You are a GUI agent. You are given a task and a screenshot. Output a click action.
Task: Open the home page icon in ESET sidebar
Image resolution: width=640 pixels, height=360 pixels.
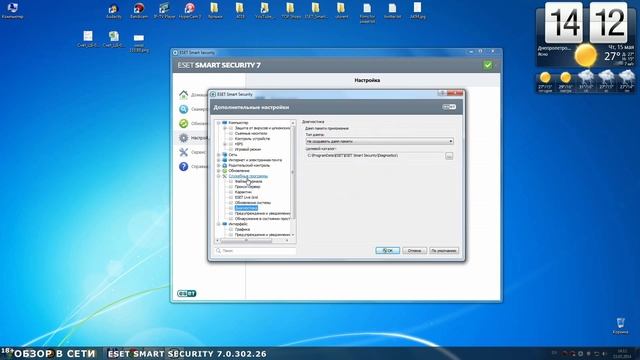tap(183, 95)
